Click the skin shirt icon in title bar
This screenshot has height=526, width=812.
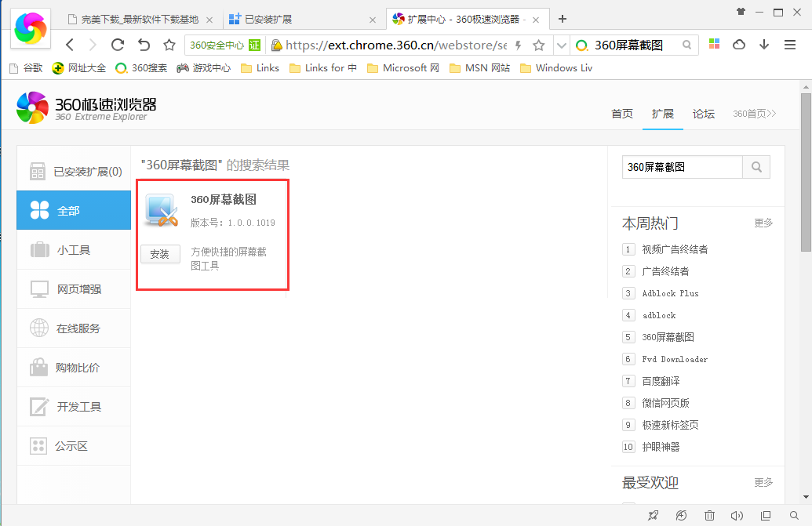point(741,12)
